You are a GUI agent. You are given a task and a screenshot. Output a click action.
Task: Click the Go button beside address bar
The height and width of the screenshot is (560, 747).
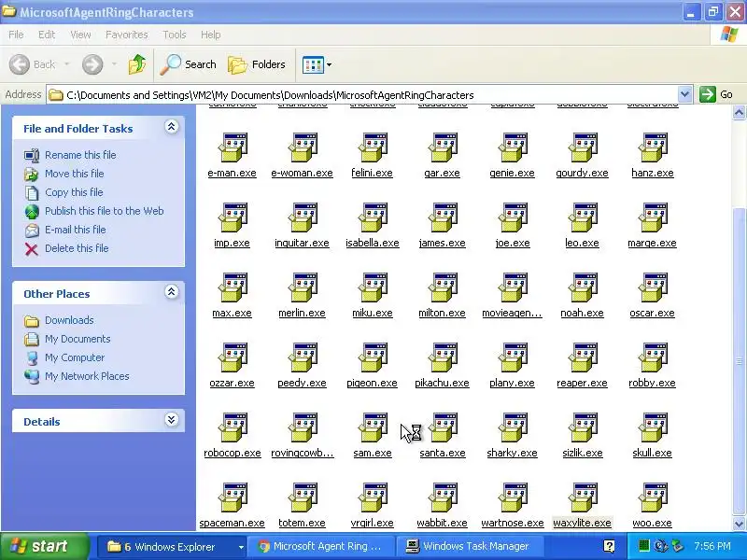point(716,94)
